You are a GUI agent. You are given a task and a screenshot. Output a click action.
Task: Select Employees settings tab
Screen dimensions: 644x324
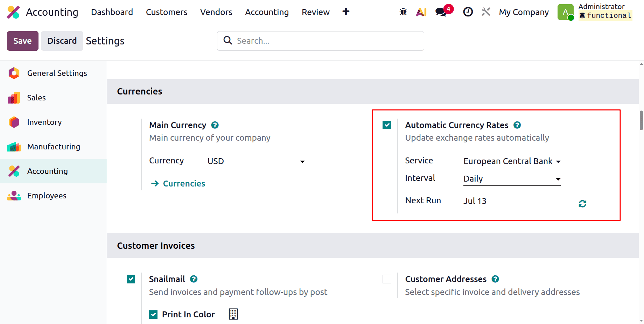click(53, 196)
